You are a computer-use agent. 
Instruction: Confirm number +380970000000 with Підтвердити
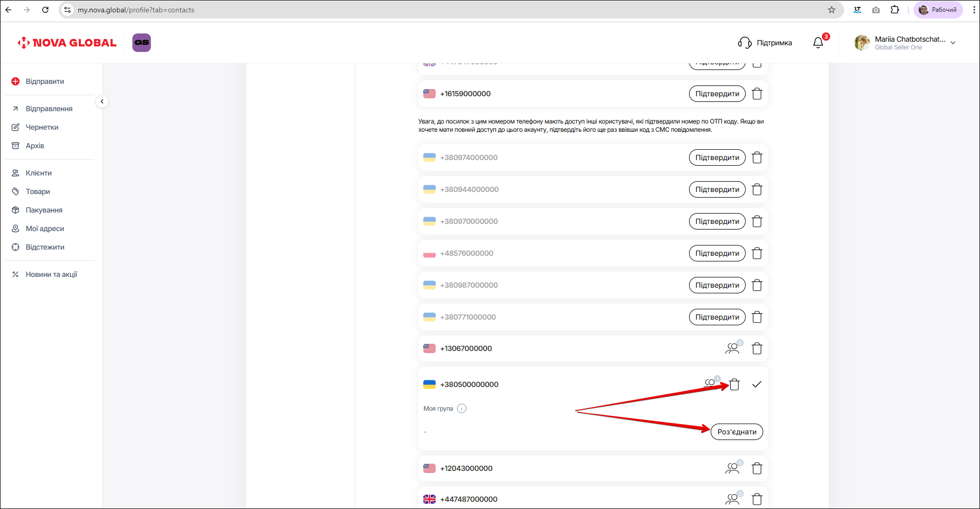coord(717,221)
